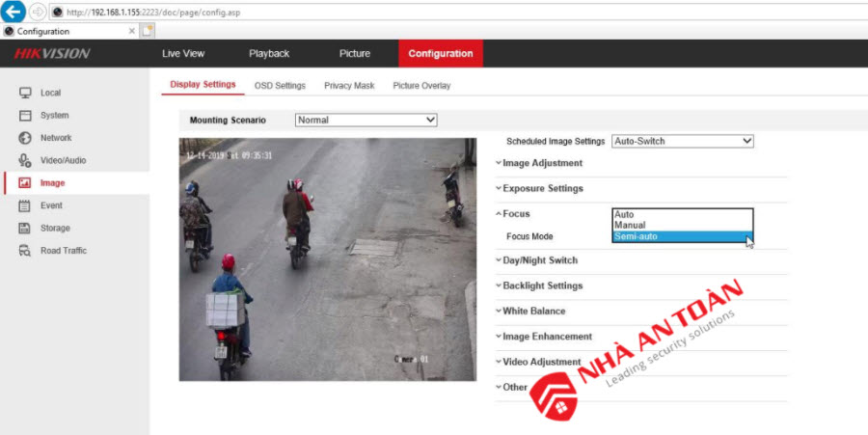Click the Storage disk icon

[x=25, y=229]
